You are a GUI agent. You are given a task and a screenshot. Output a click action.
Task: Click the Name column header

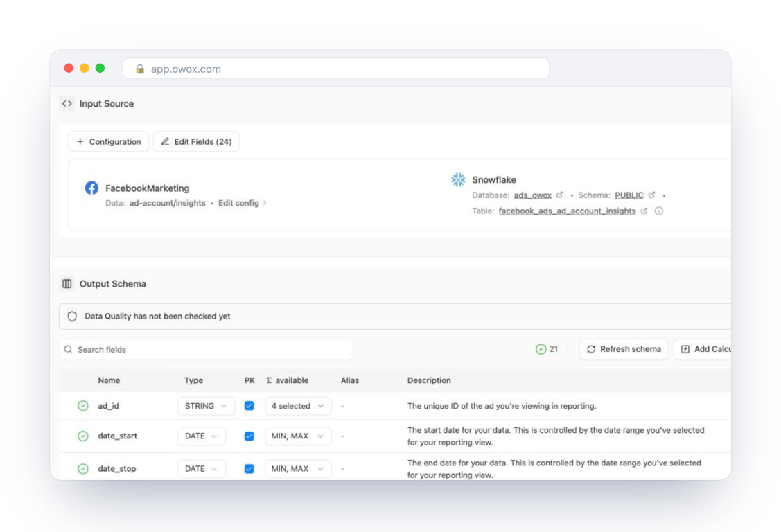point(109,380)
